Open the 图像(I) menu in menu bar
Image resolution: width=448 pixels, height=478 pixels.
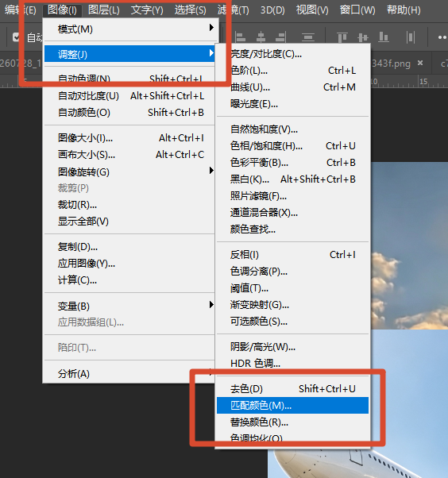click(x=62, y=10)
